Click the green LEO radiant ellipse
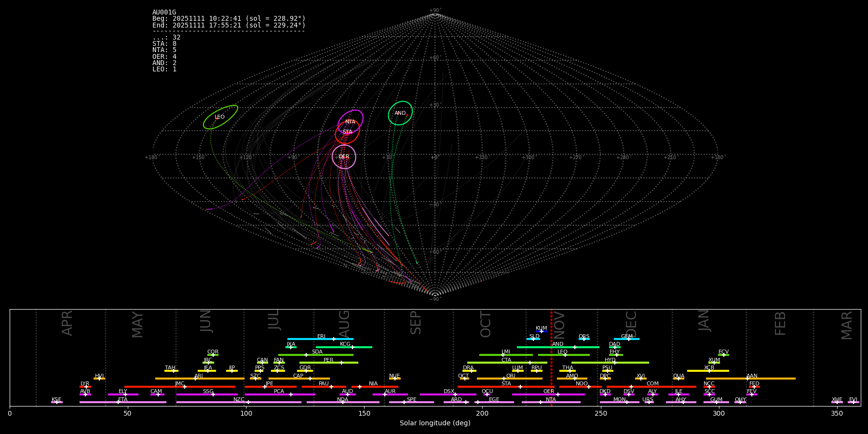Screen dimensions: 868x434 pyautogui.click(x=220, y=117)
